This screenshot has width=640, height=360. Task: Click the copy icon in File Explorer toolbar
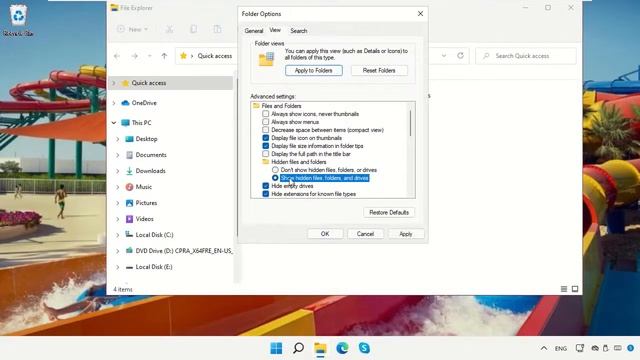pyautogui.click(x=193, y=29)
